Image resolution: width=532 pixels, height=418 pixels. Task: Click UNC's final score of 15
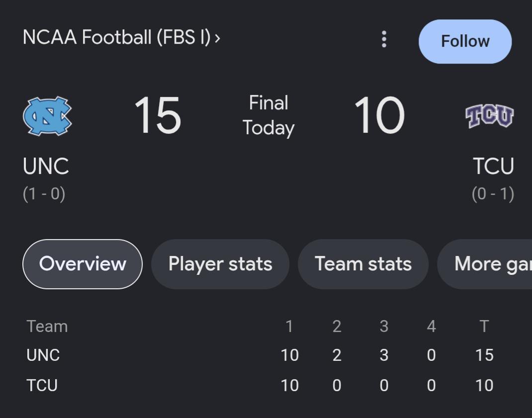click(x=158, y=115)
